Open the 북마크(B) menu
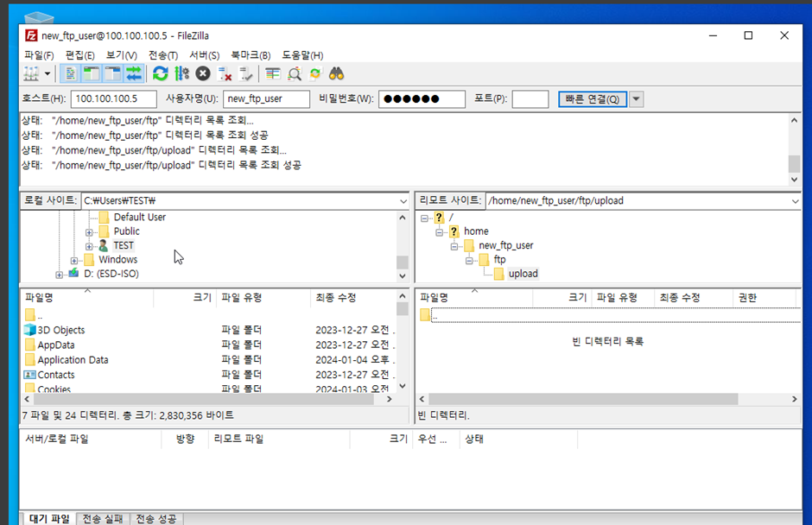Viewport: 812px width, 525px height. [251, 55]
